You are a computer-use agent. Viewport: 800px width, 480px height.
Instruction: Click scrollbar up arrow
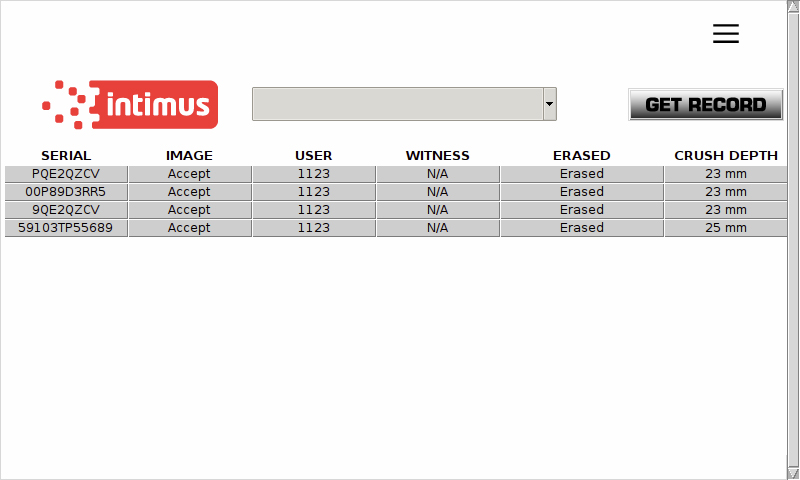point(793,6)
